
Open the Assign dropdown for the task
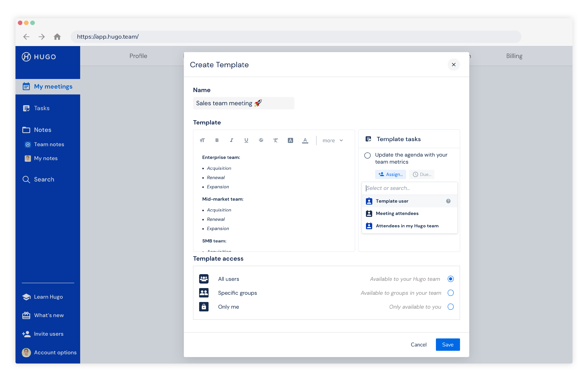(390, 174)
